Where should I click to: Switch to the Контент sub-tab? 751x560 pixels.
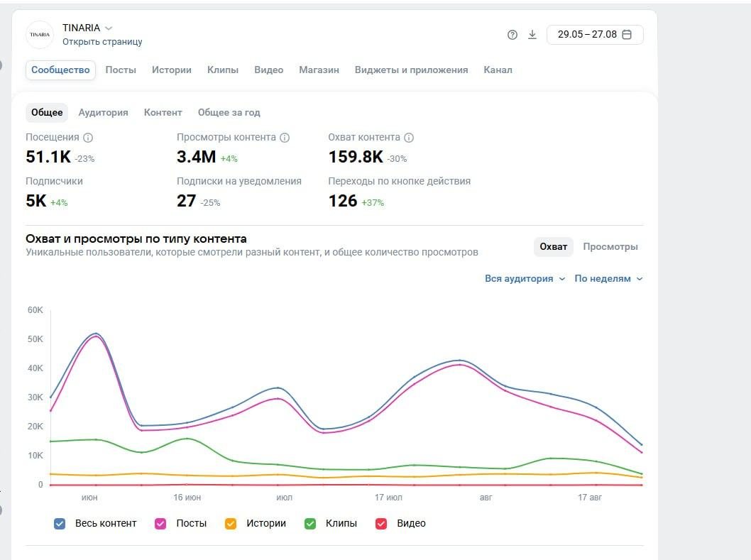tap(163, 113)
